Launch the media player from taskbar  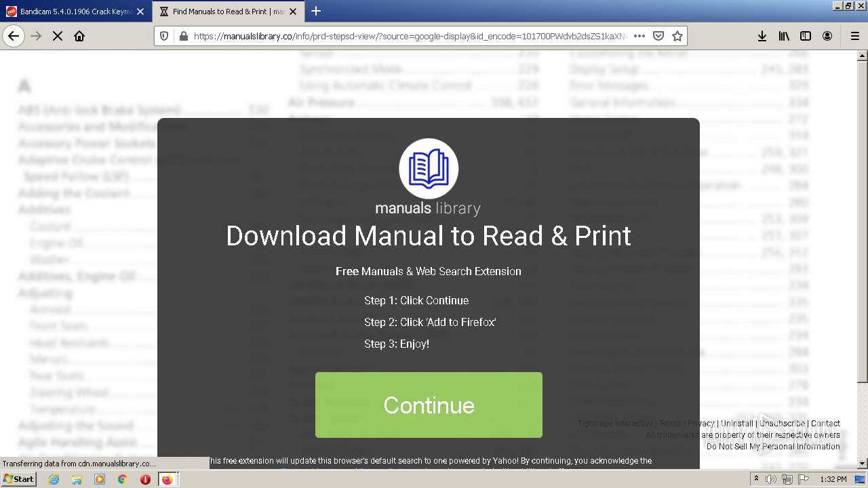click(x=100, y=479)
